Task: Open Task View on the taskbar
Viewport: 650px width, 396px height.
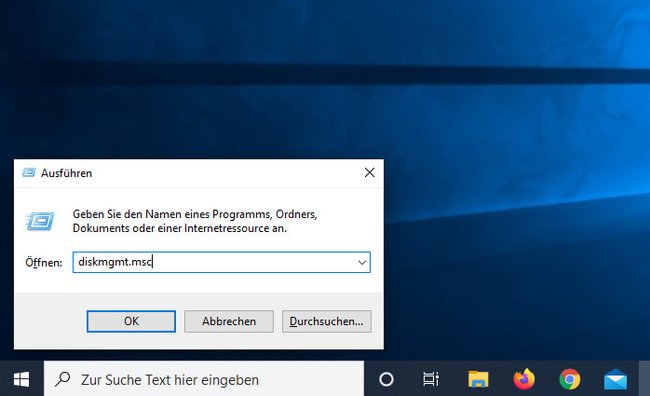Action: [431, 379]
